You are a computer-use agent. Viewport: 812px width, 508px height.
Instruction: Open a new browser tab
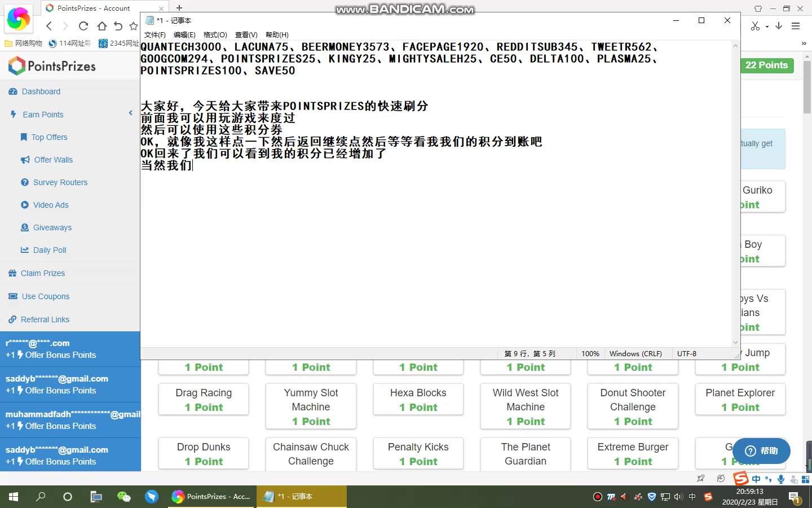click(179, 8)
